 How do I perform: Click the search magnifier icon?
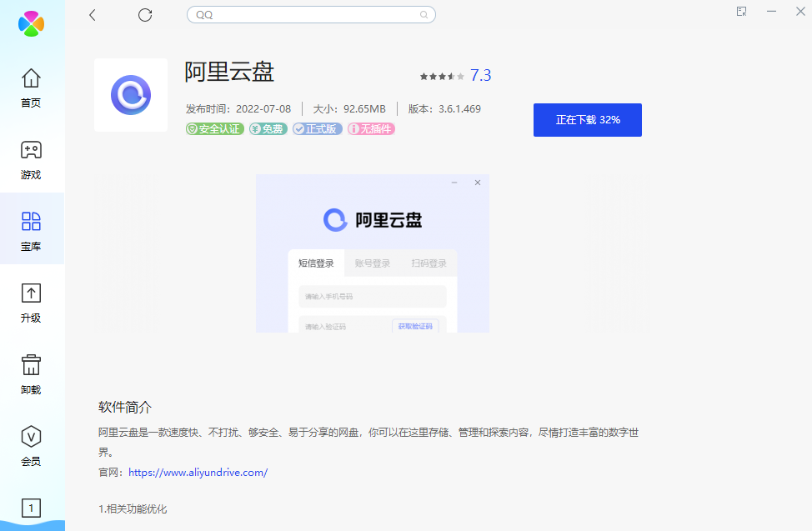pos(424,15)
